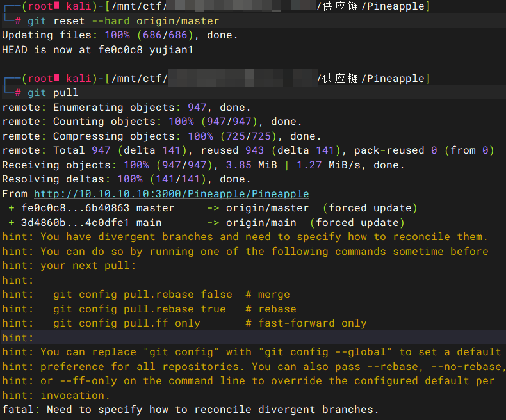The width and height of the screenshot is (506, 420).
Task: Click the 'Updating files: 100% (686/686)' line
Action: point(120,35)
